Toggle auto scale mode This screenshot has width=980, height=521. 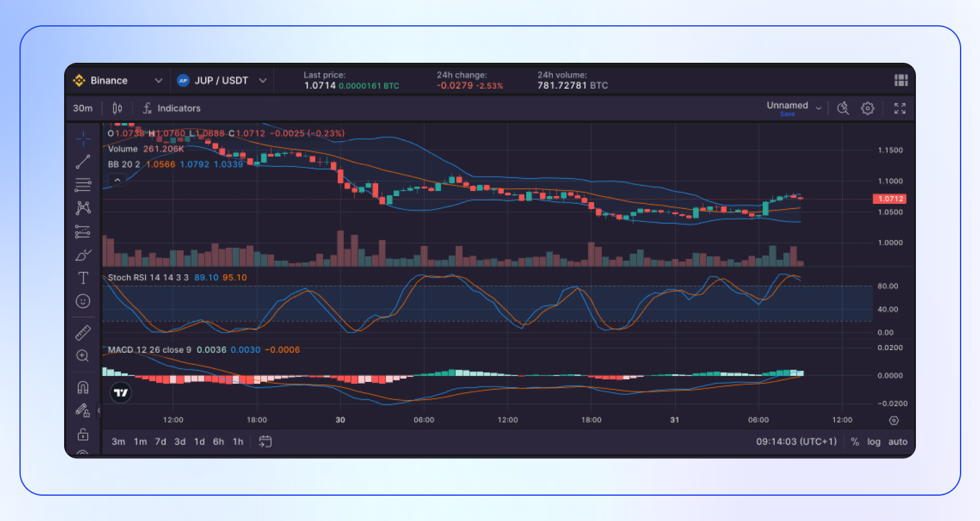(x=898, y=441)
